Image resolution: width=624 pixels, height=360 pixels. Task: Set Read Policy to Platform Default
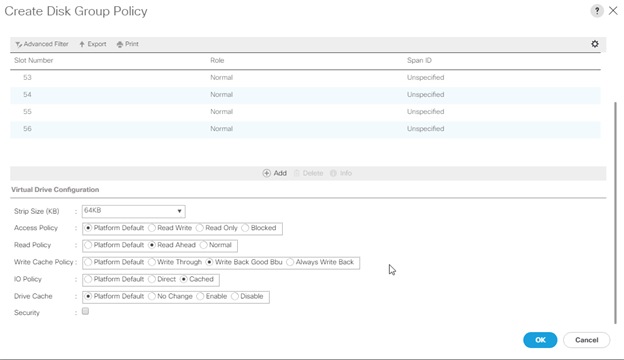(x=88, y=245)
